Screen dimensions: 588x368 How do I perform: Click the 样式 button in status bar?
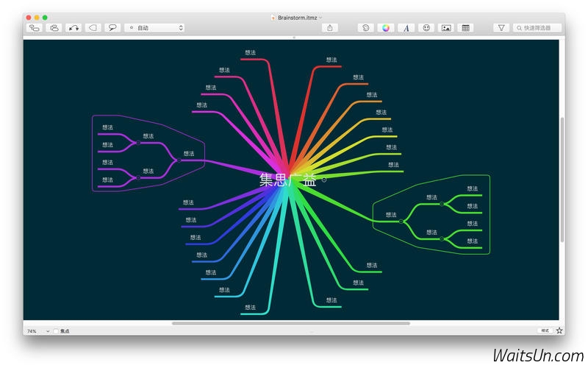pos(545,330)
